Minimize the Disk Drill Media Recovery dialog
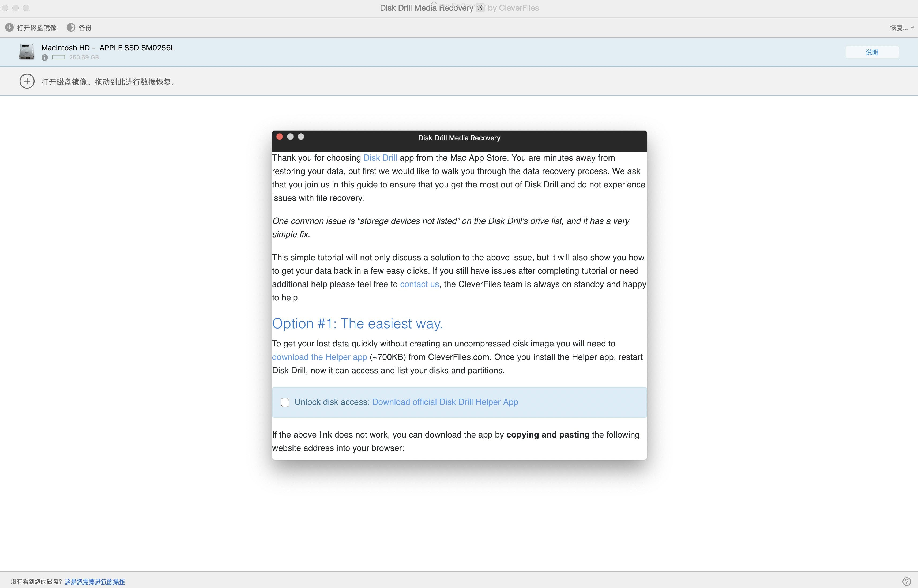This screenshot has width=918, height=588. tap(290, 137)
